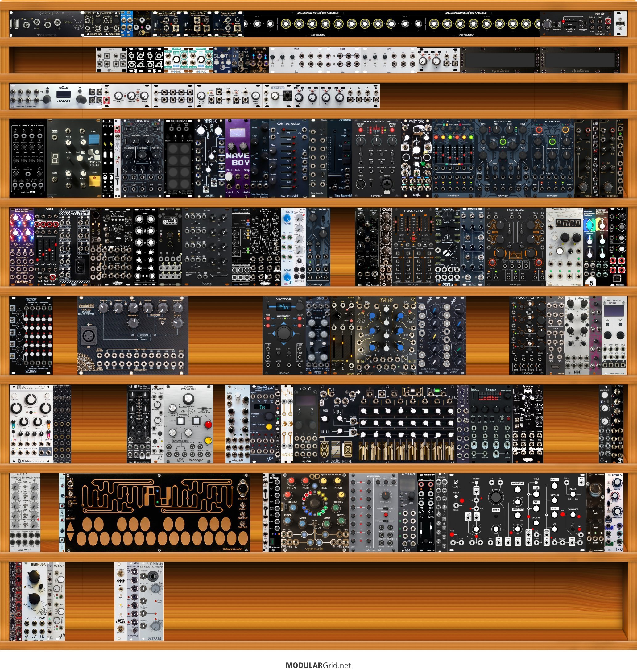Select the SURGES module
Image resolution: width=637 pixels, height=672 pixels.
click(318, 247)
